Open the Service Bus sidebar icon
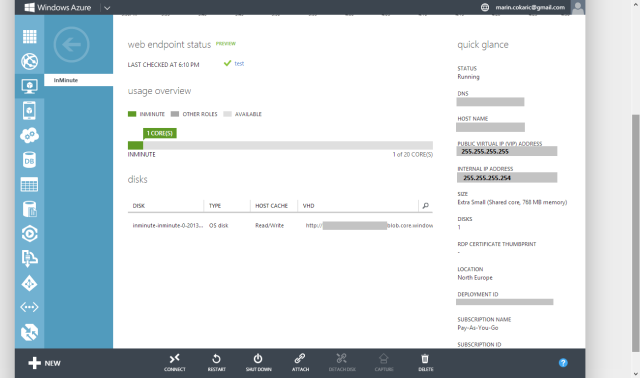 (29, 258)
